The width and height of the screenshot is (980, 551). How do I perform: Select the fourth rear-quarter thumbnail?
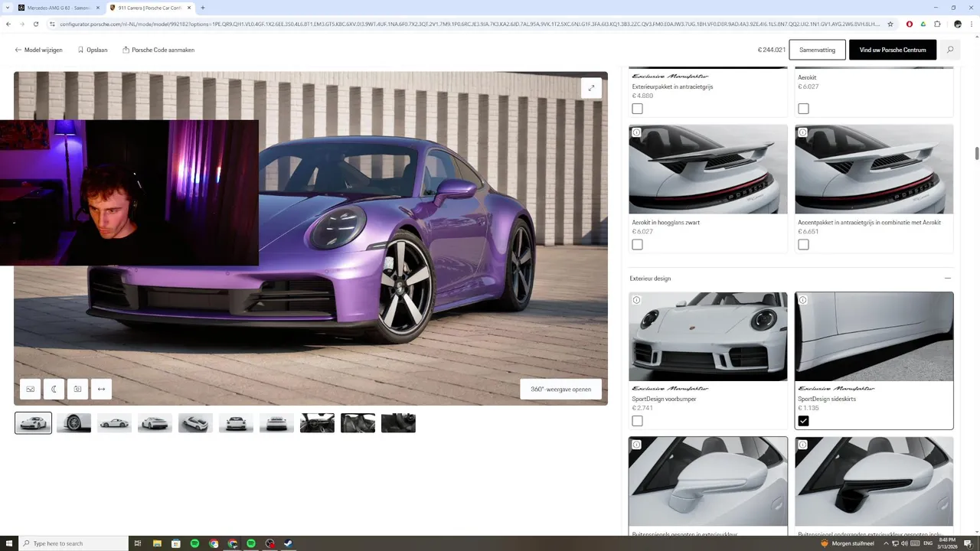tap(155, 423)
